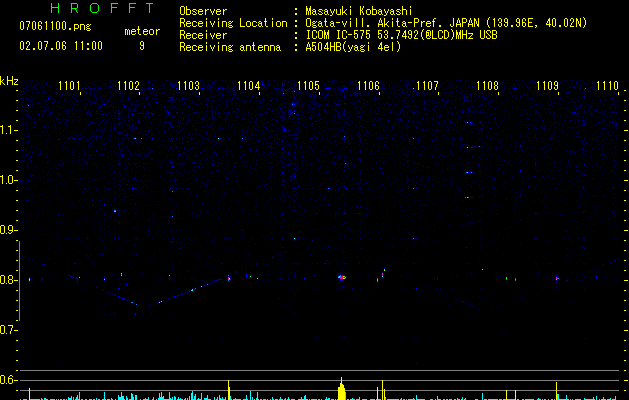Click the HROFFT title text
629x400 pixels.
(x=102, y=8)
